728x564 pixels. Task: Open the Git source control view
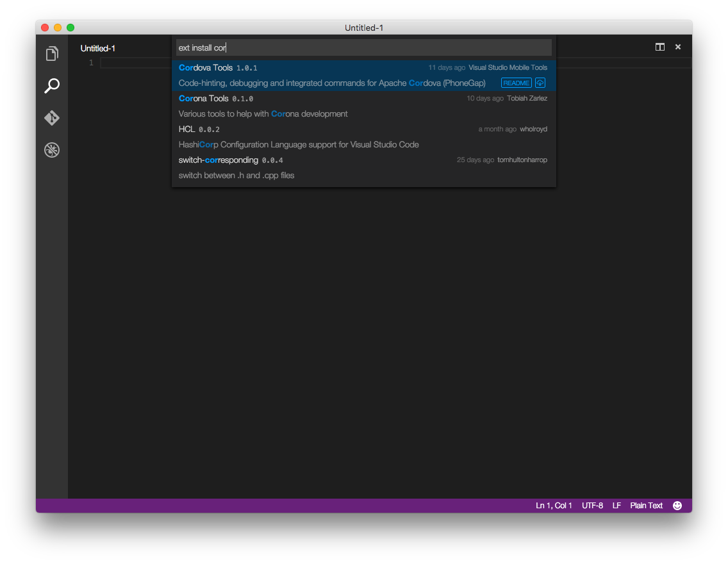pyautogui.click(x=52, y=118)
